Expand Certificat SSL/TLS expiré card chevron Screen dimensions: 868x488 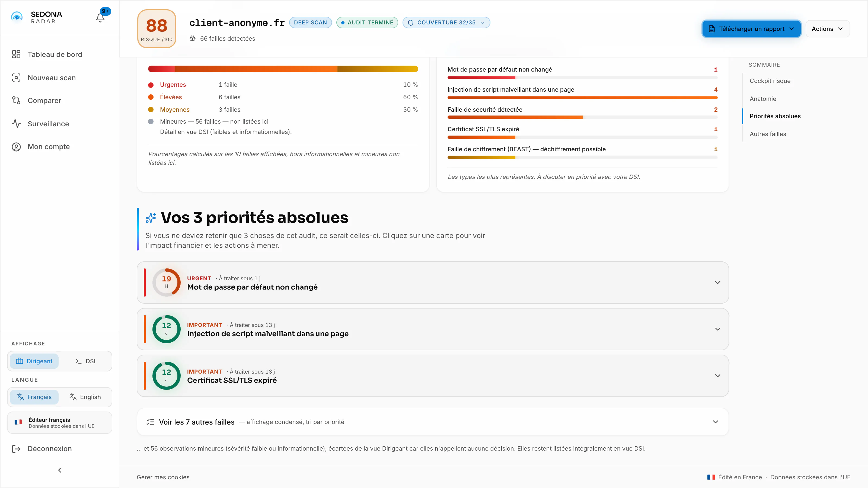(x=717, y=375)
